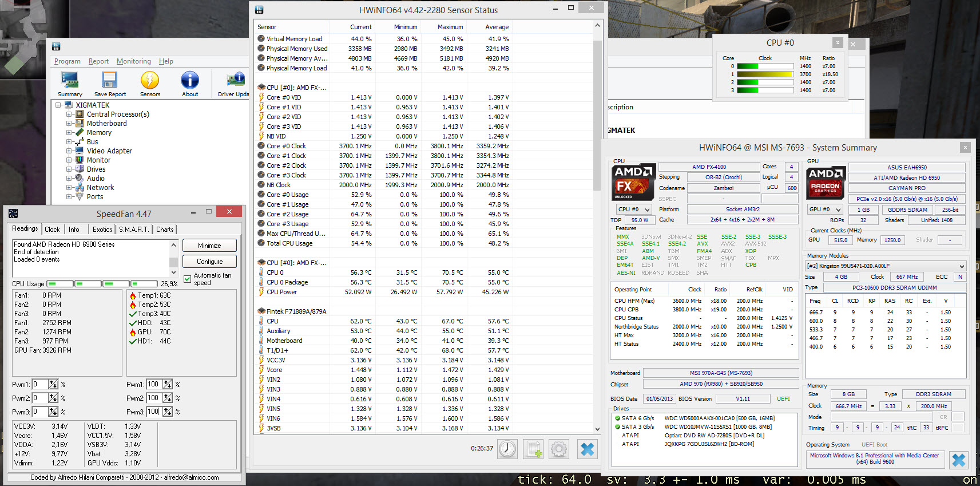Open sensor settings with the gear icon
The image size is (980, 486).
click(x=559, y=449)
